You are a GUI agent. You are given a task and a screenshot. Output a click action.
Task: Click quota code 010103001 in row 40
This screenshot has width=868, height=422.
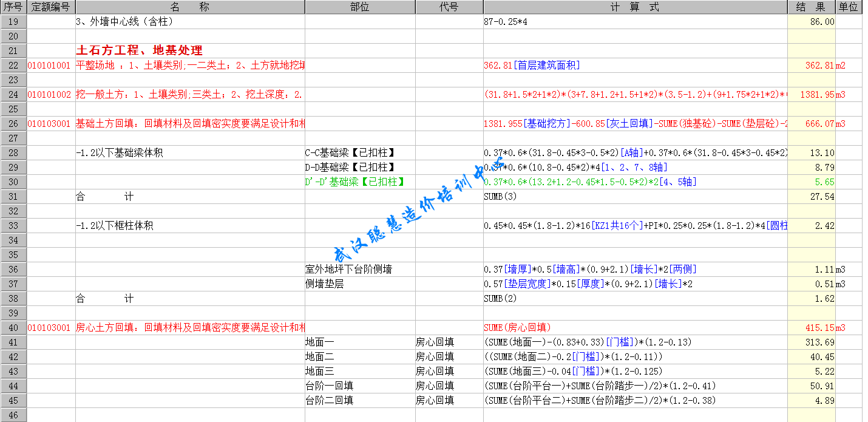coord(51,328)
